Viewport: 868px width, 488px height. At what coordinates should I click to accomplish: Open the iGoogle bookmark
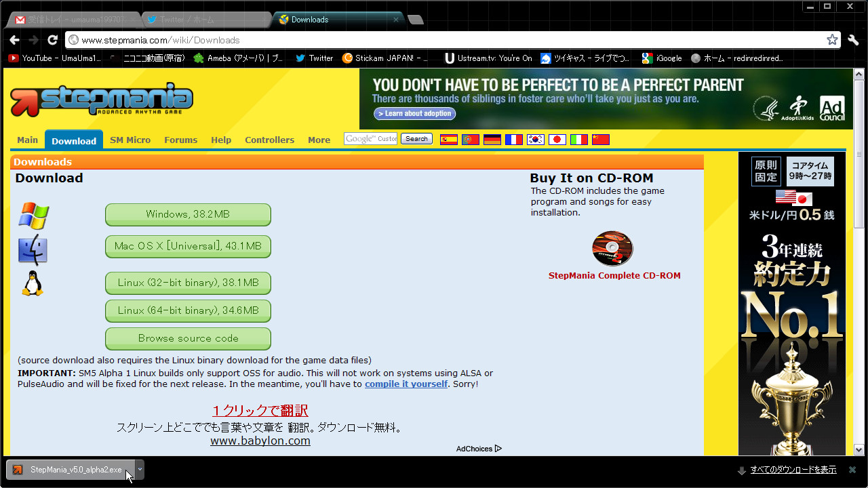[663, 58]
